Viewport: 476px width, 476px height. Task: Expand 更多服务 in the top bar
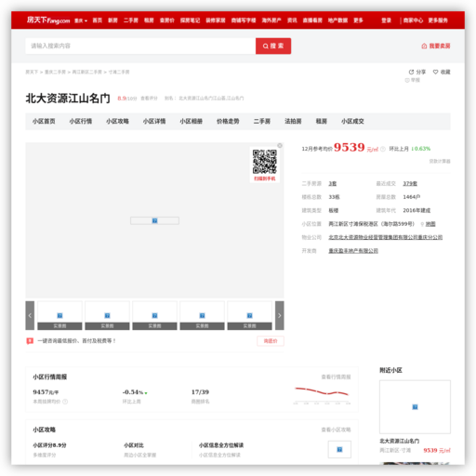click(438, 20)
